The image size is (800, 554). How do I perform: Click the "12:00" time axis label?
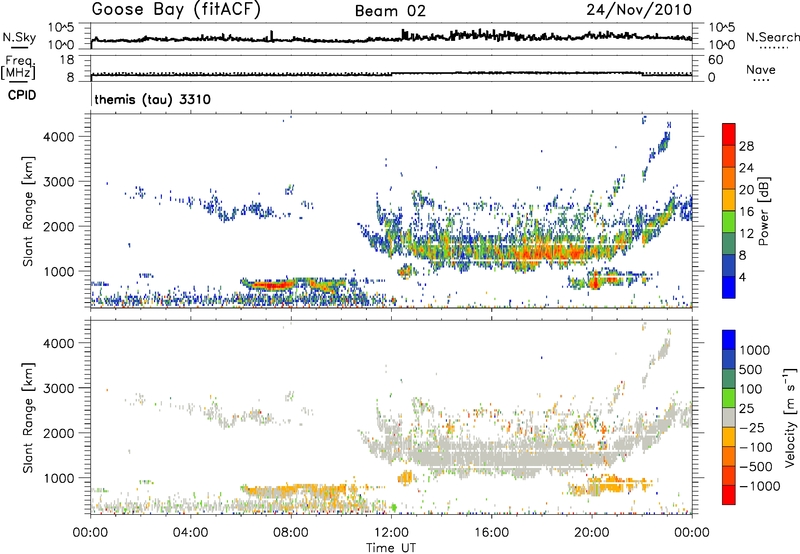tap(391, 533)
